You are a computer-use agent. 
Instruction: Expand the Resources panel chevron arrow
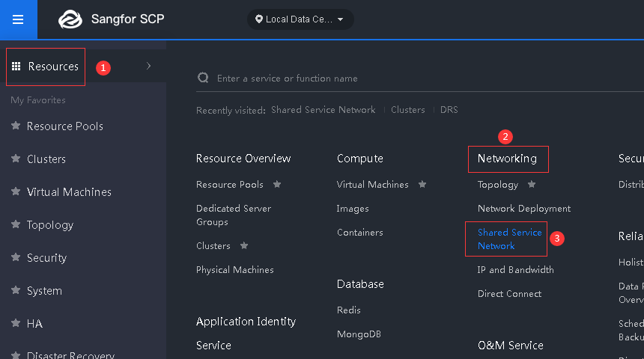(x=149, y=67)
